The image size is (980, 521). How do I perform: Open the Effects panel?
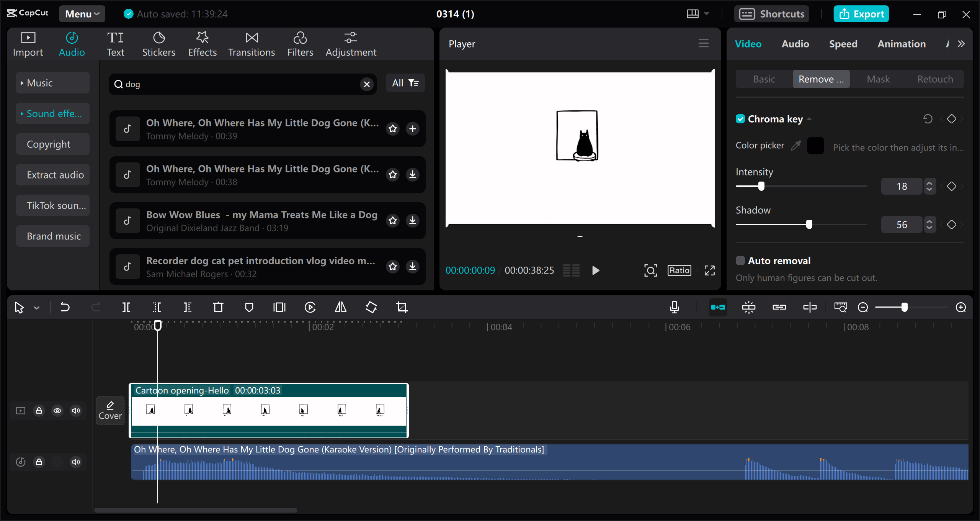click(202, 44)
